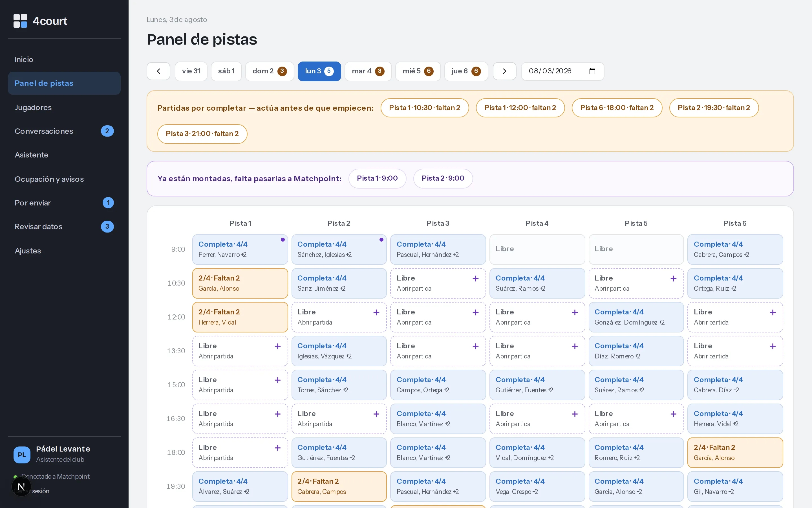Viewport: 812px width, 508px height.
Task: Select the dom 2 day tab
Action: (270, 71)
